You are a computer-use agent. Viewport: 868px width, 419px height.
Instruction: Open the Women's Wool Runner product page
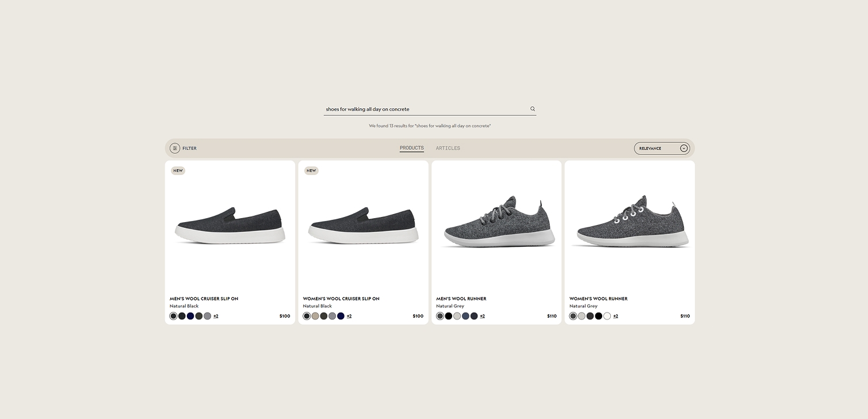click(598, 299)
